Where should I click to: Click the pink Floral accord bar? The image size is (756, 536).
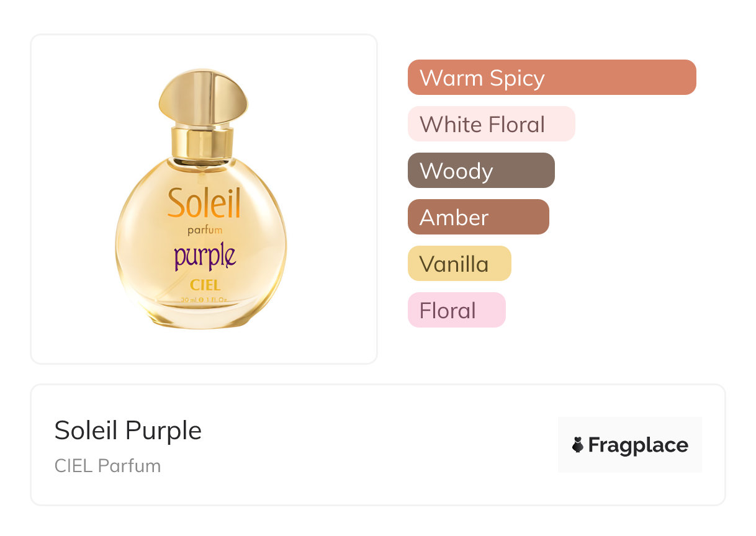(x=456, y=310)
